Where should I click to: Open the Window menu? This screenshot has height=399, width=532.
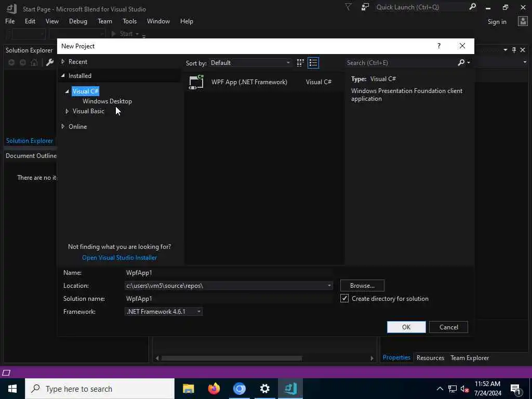158,21
